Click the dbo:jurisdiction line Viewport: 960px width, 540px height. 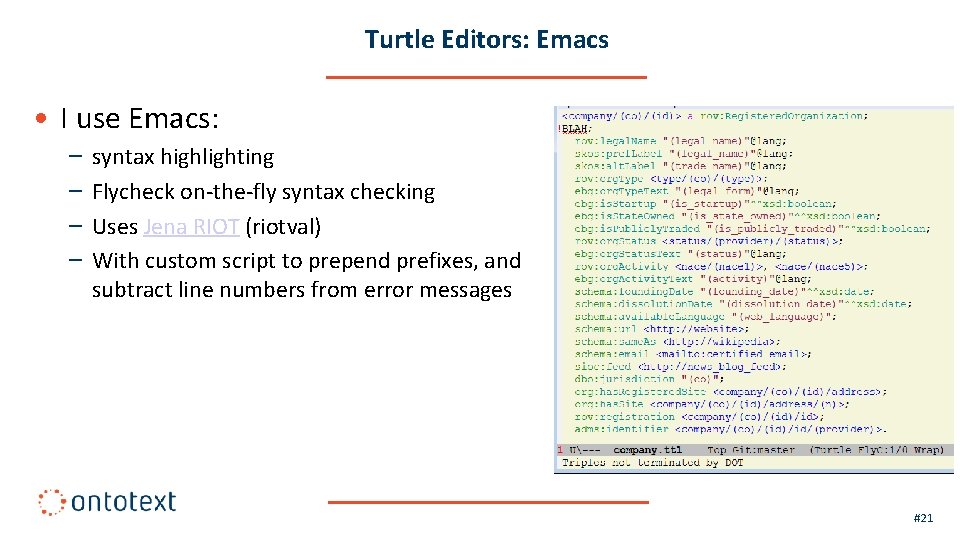(x=650, y=379)
